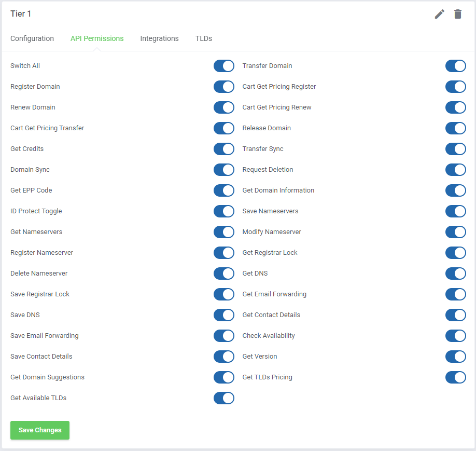
Task: Click the Get DNS label
Action: [255, 273]
